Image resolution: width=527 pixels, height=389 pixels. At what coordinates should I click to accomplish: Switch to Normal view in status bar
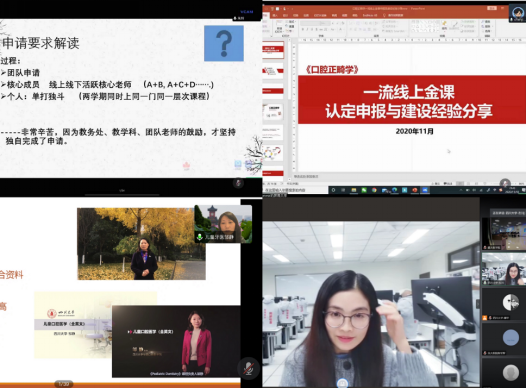(x=461, y=184)
